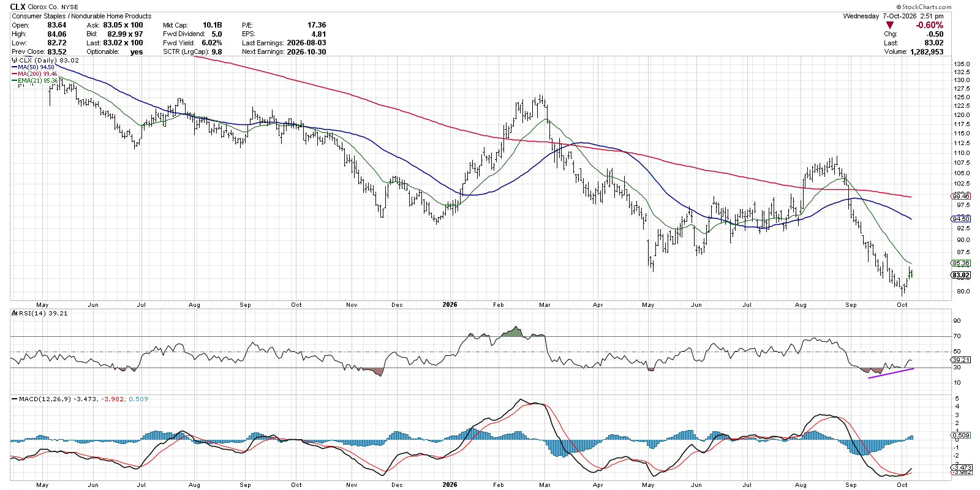
Task: Select the Last quote 83.02 x 100
Action: (123, 43)
